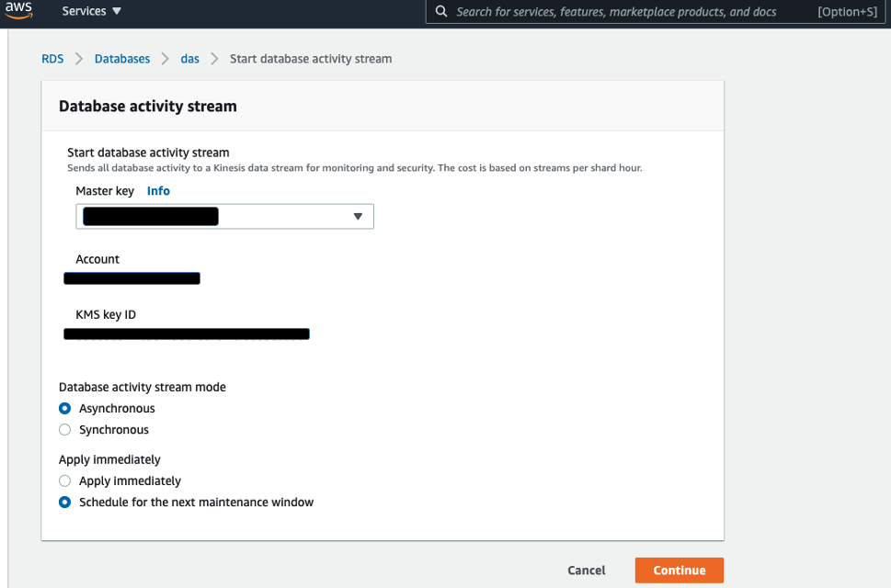
Task: Click the Cancel button
Action: click(x=586, y=571)
